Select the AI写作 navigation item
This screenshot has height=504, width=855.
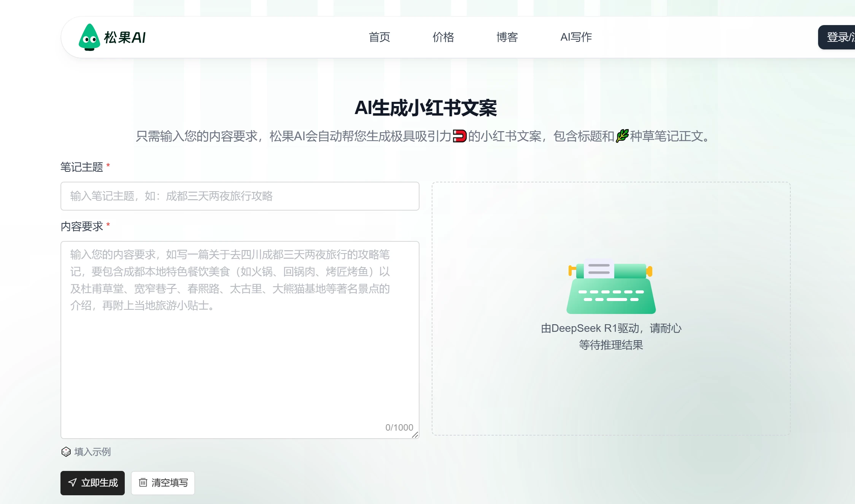(576, 37)
